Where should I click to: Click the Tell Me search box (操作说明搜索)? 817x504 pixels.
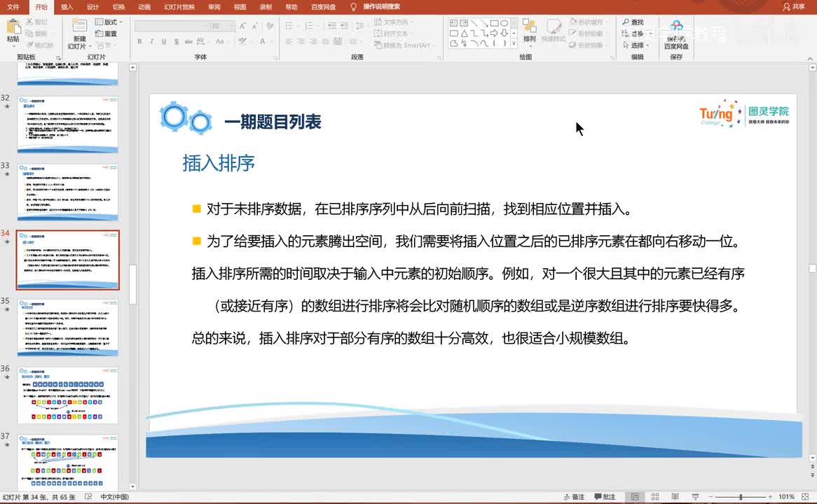376,7
